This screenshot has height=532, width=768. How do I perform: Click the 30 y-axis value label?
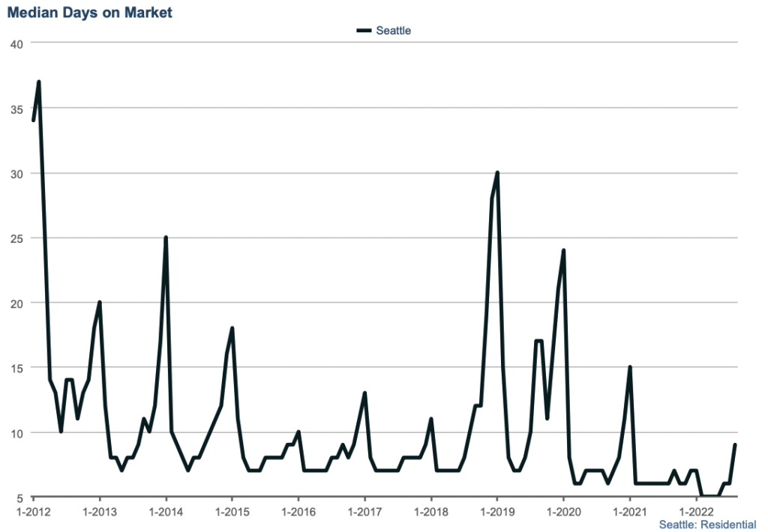pyautogui.click(x=16, y=174)
